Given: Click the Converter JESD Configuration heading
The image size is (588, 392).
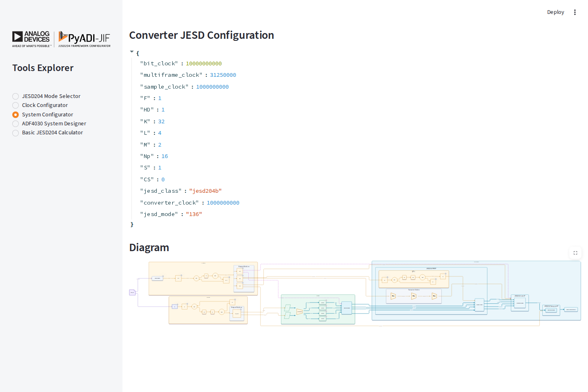Looking at the screenshot, I should point(202,35).
